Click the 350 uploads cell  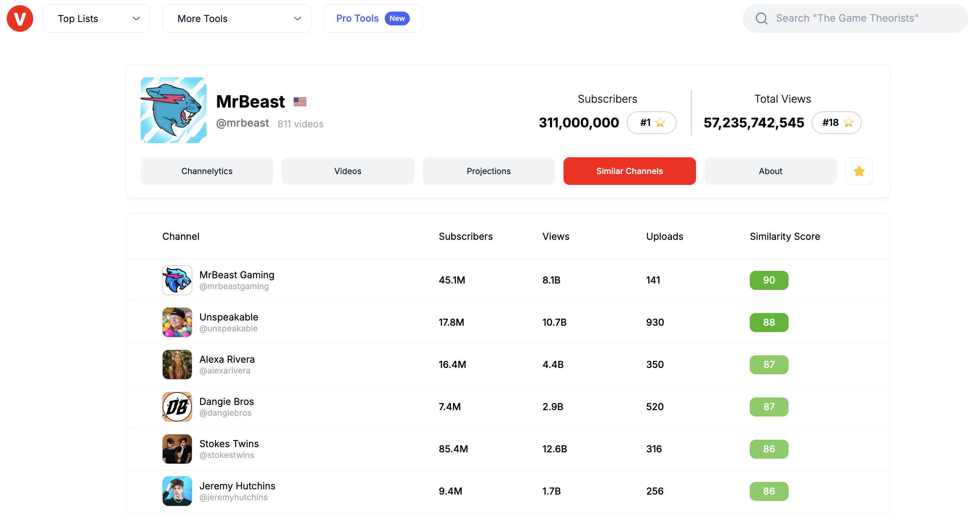click(x=655, y=365)
